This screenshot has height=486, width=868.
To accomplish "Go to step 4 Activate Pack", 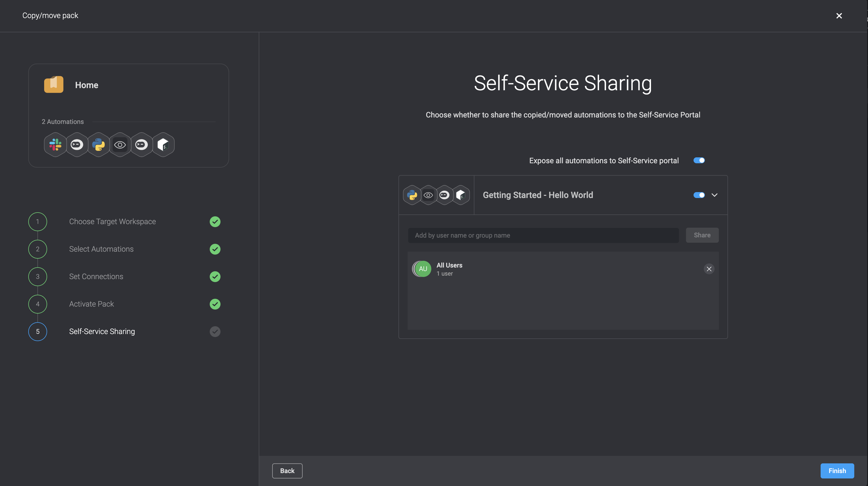I will [91, 304].
